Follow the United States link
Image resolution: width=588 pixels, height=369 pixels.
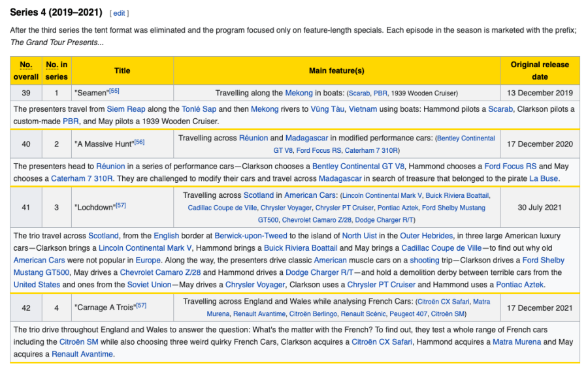click(x=37, y=285)
